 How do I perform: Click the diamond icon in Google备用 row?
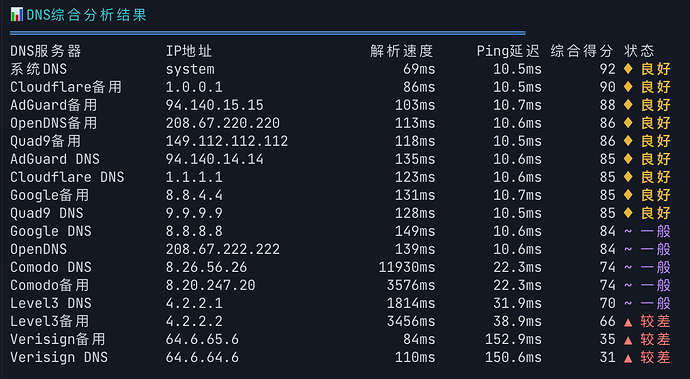tap(628, 195)
